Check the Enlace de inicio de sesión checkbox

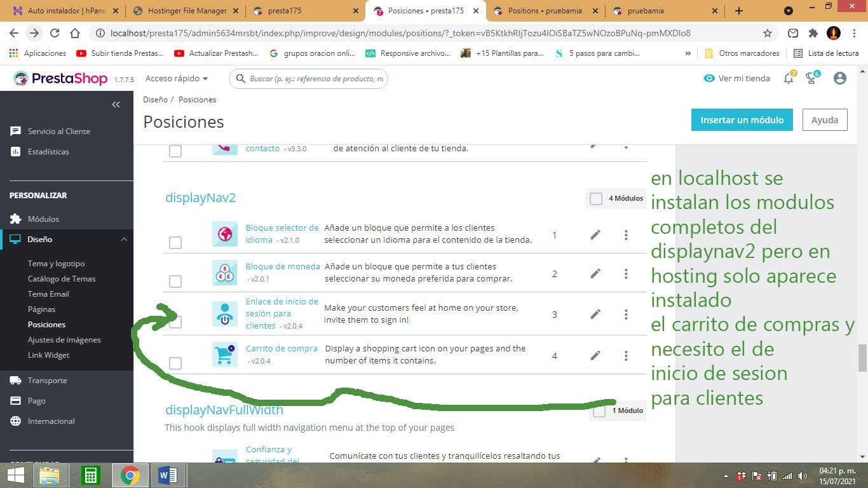coord(175,322)
